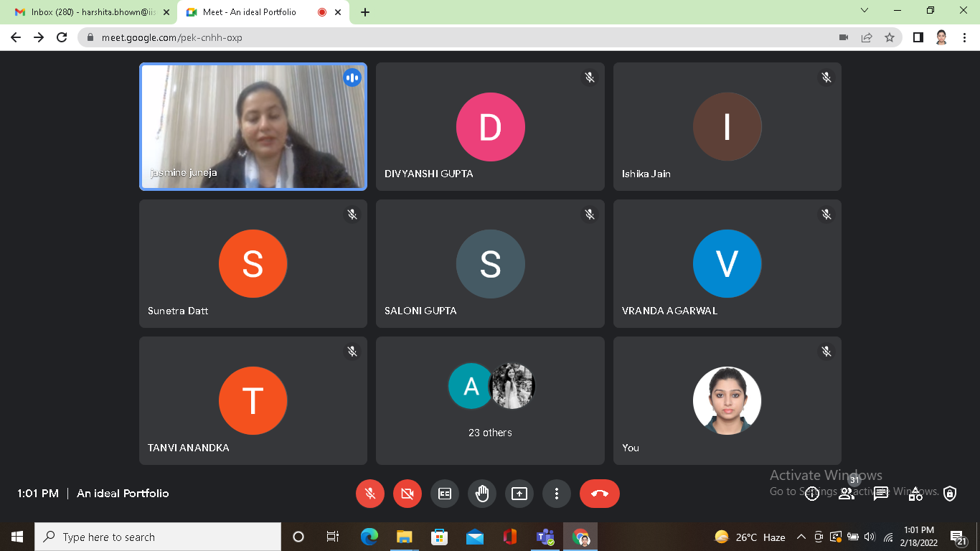Bookmark this page with star icon
This screenshot has width=980, height=551.
click(890, 37)
